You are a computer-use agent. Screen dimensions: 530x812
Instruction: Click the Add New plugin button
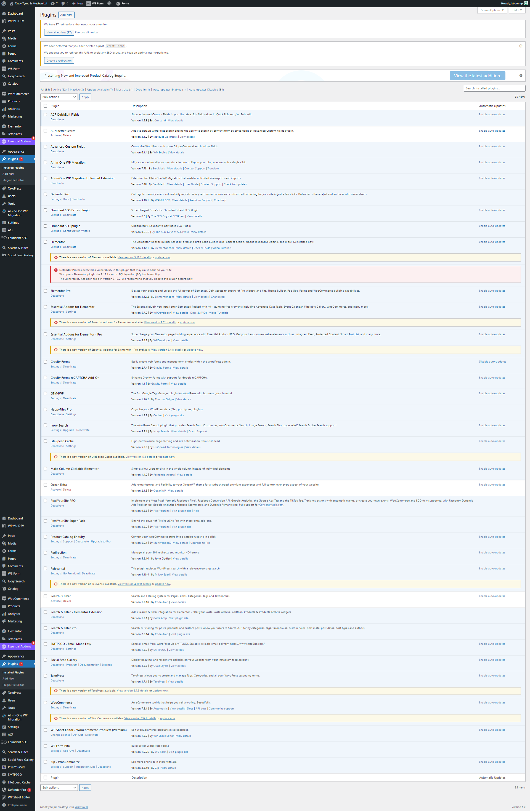coord(66,15)
